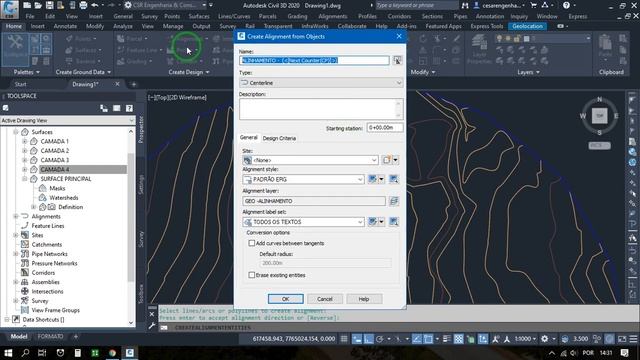The image size is (640, 360).
Task: Click the Undo arrow in quick access toolbar
Action: pyautogui.click(x=95, y=5)
